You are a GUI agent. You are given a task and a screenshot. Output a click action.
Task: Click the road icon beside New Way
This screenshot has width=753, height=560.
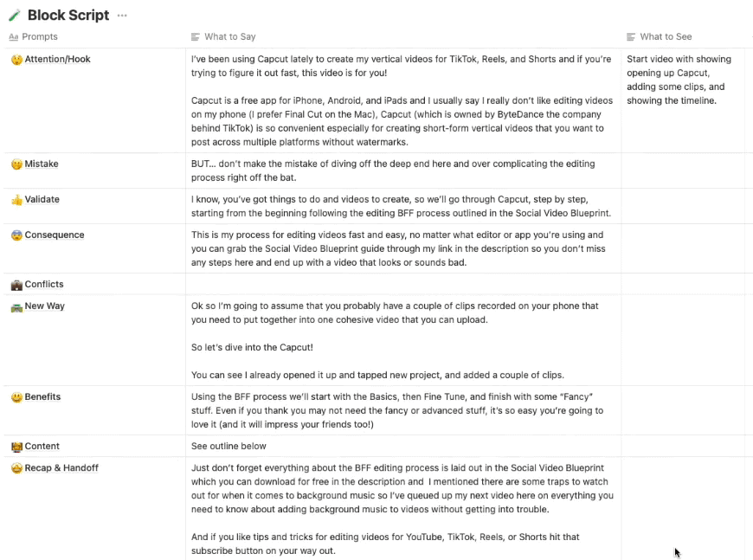[x=16, y=307]
